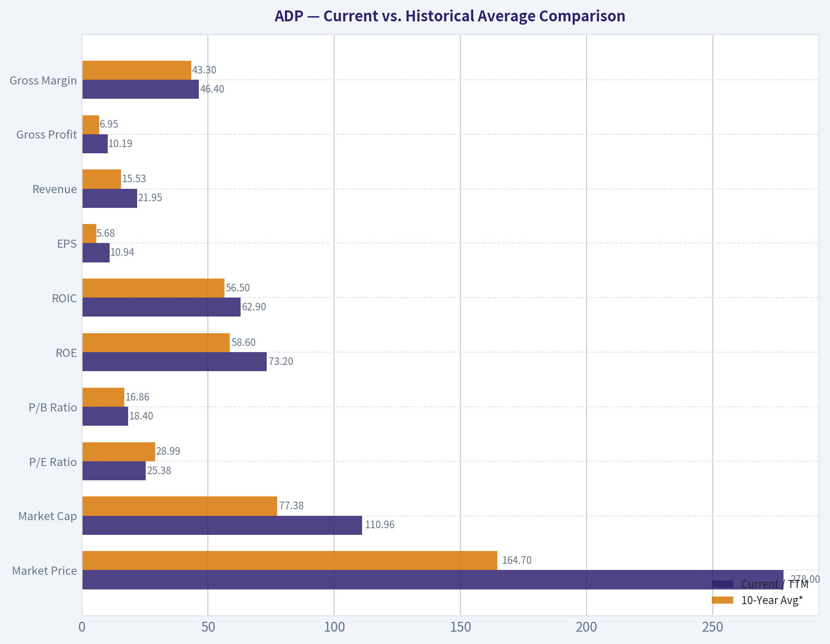
Task: Click the 5.68 EPS value label
Action: click(x=106, y=233)
